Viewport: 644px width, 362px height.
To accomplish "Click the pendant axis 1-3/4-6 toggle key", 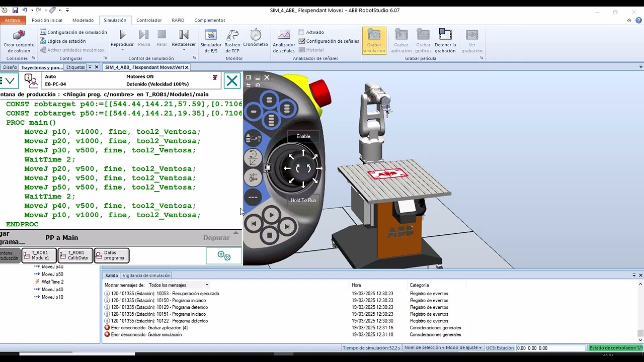I will point(253,177).
